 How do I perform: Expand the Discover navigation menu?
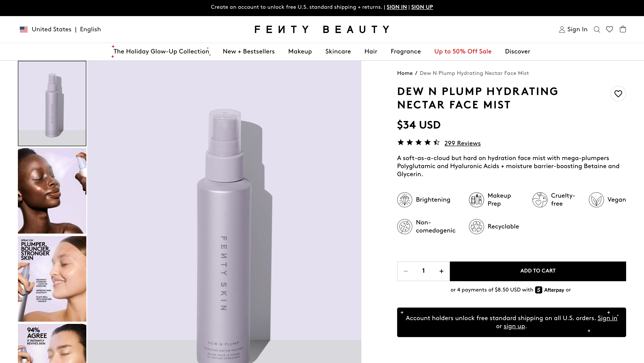tap(517, 51)
